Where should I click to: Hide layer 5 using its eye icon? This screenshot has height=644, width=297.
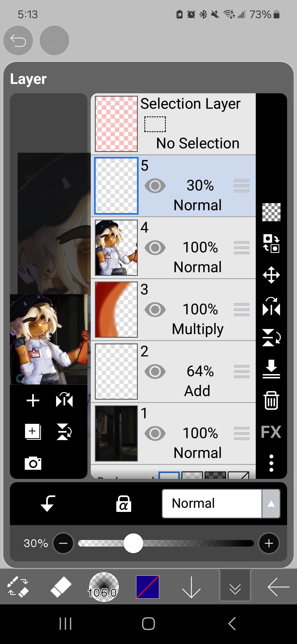point(155,186)
